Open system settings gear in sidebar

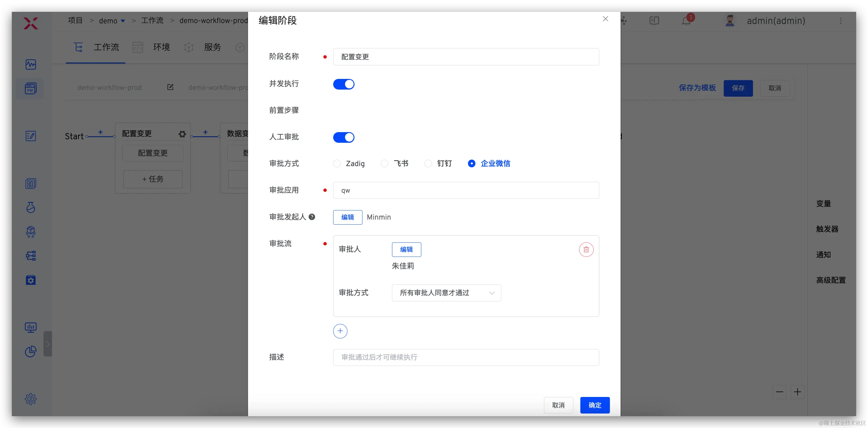[x=31, y=399]
